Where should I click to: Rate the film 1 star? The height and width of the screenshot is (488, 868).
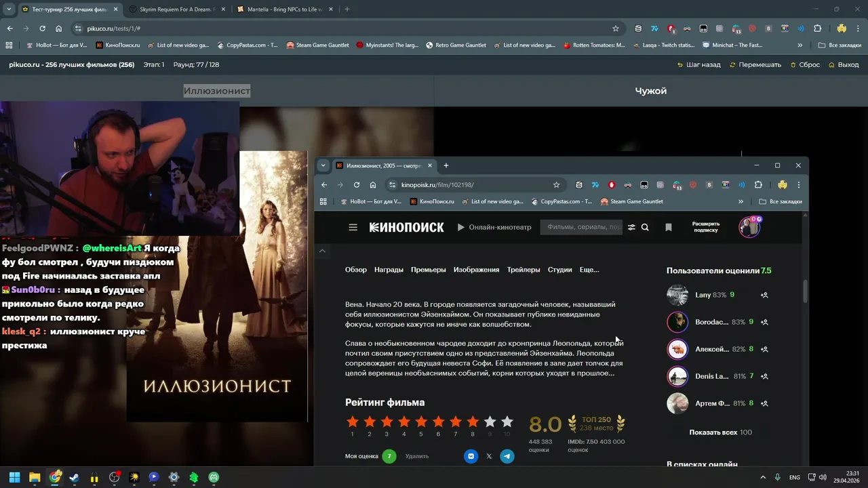352,422
